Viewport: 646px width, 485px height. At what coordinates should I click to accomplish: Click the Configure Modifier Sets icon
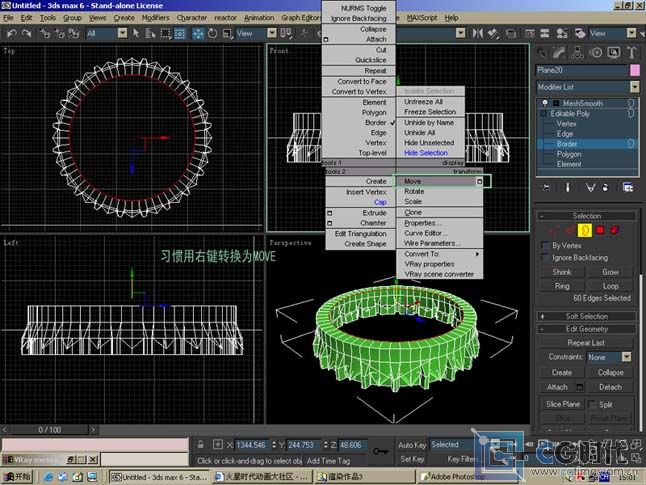coord(628,188)
